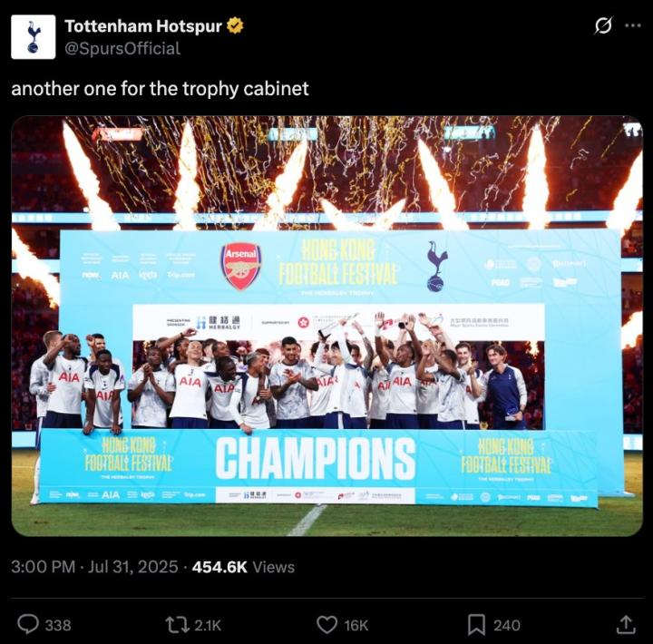Open the @SpursOfficial handle link
This screenshot has height=644, width=653.
pos(122,49)
